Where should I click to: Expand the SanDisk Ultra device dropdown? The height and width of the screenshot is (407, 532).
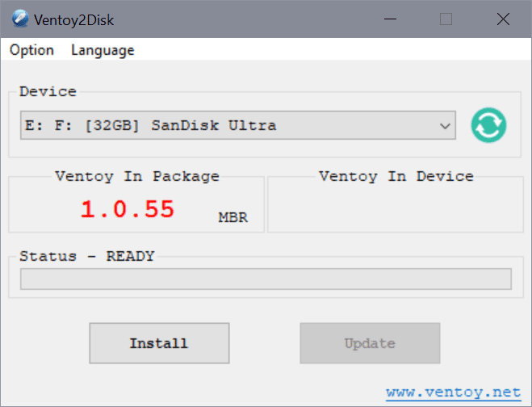(238, 125)
